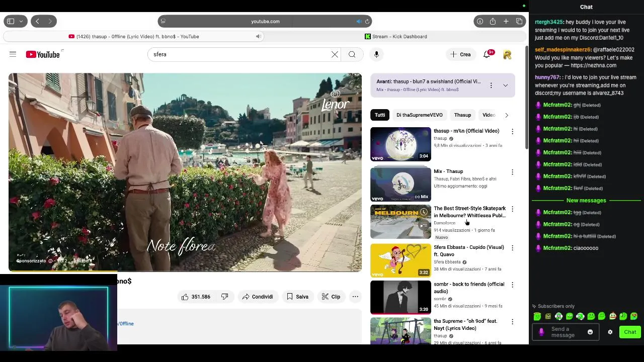The width and height of the screenshot is (644, 362).
Task: Open the nezhna.com link in chat
Action: pos(593,65)
